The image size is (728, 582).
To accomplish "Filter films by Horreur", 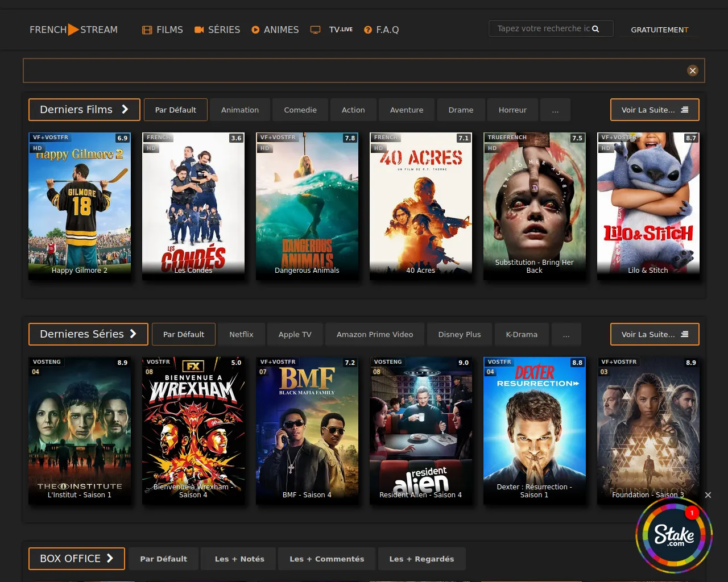I will coord(512,110).
